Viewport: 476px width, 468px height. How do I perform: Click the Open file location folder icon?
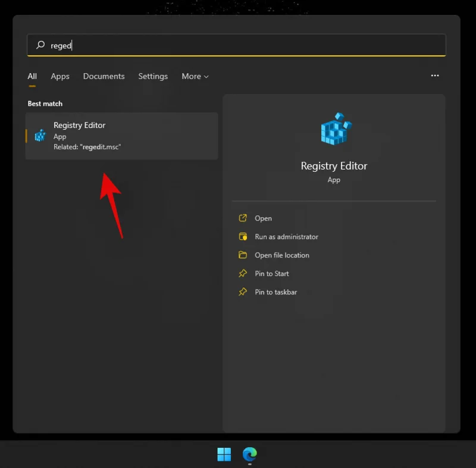(243, 255)
